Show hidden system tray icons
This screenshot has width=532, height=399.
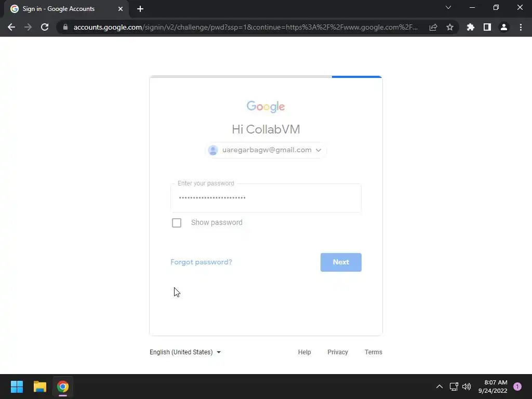click(440, 387)
